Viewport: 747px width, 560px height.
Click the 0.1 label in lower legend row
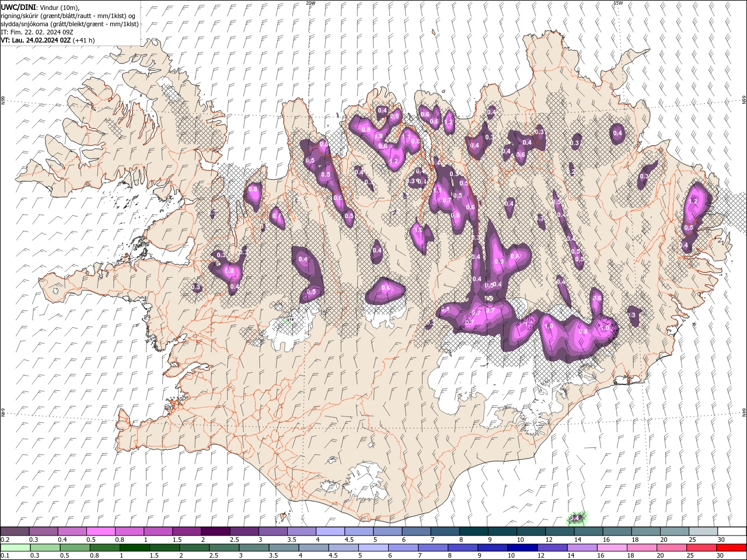point(5,556)
